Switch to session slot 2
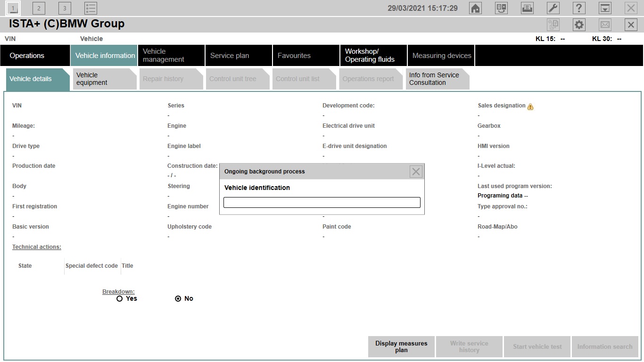644x362 pixels. coord(39,8)
